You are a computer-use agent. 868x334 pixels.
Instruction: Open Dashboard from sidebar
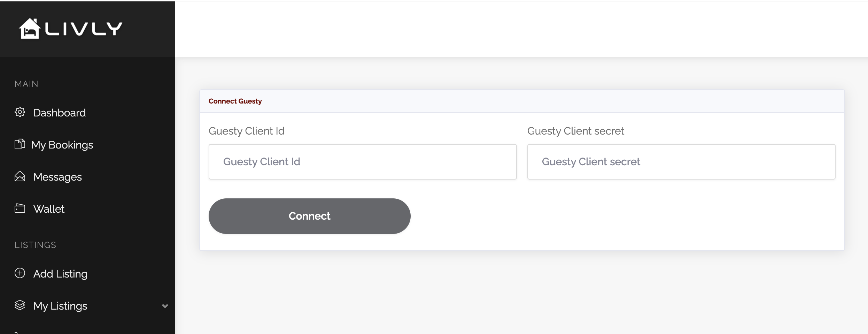[60, 113]
